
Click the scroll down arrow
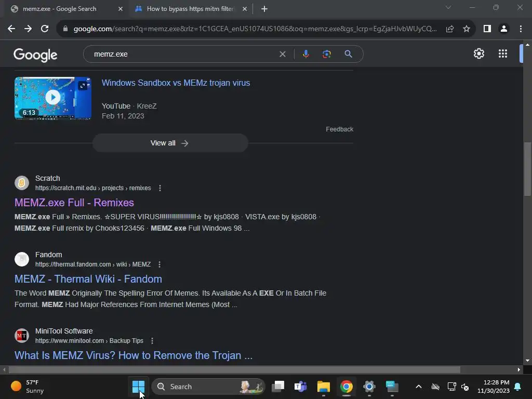click(x=527, y=361)
